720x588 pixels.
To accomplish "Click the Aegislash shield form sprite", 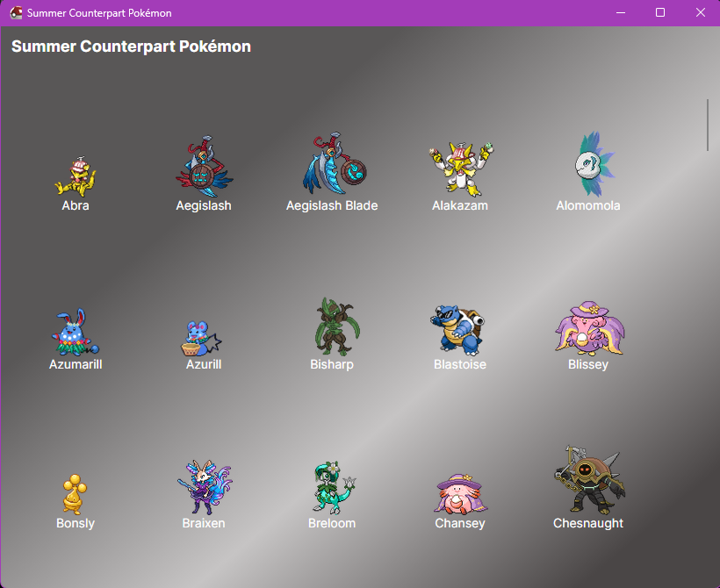I will click(x=204, y=166).
